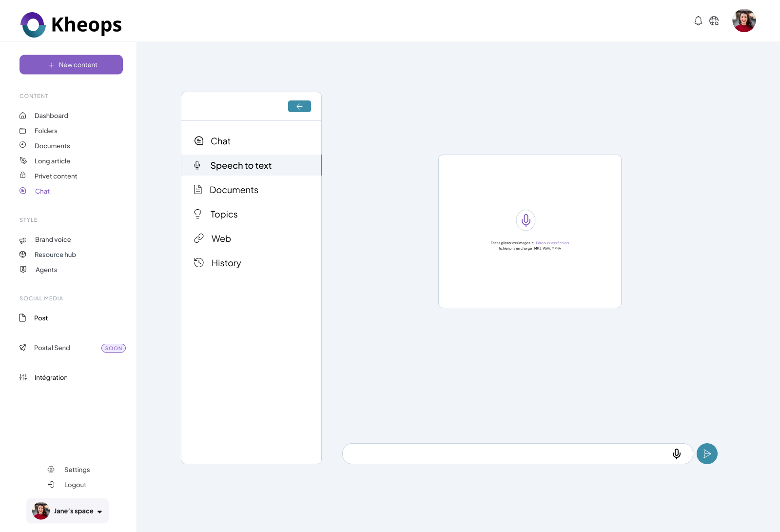Open notifications via the bell icon
The width and height of the screenshot is (780, 532).
[698, 20]
